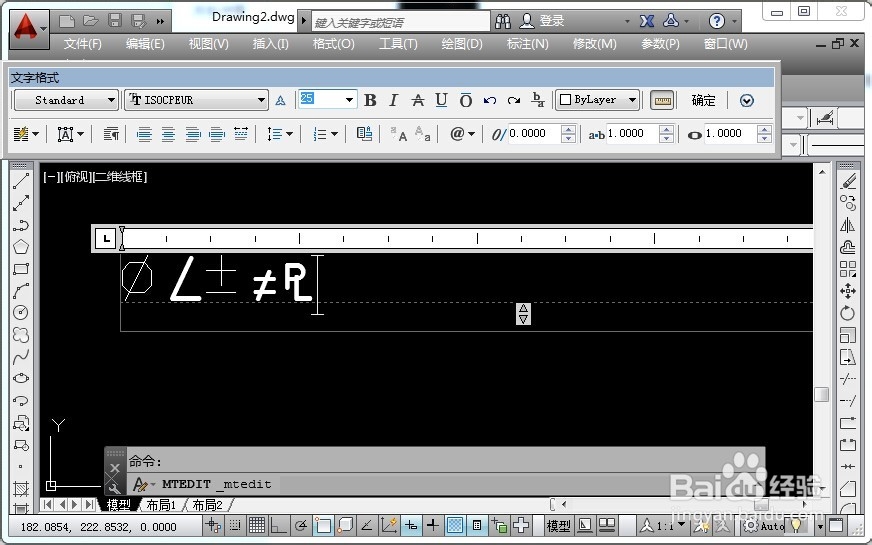Switch to the 布局2 tab
Viewport: 872px width, 545px height.
(x=207, y=505)
